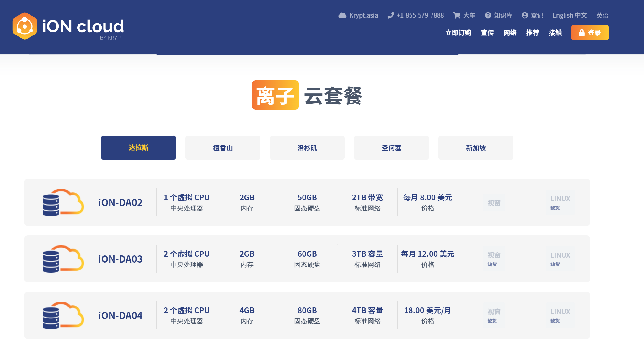The width and height of the screenshot is (644, 342).
Task: Click the knowledge base question mark icon
Action: (x=488, y=15)
